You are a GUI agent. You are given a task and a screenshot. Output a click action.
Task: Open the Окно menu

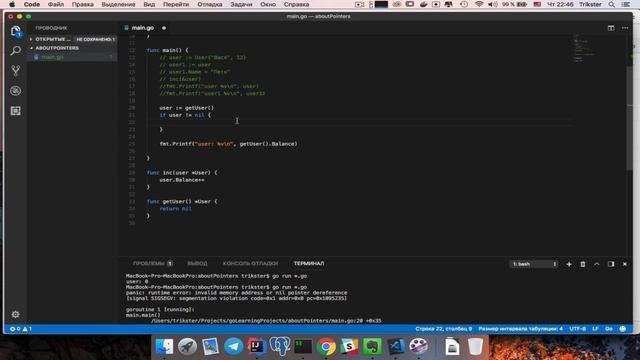point(268,4)
